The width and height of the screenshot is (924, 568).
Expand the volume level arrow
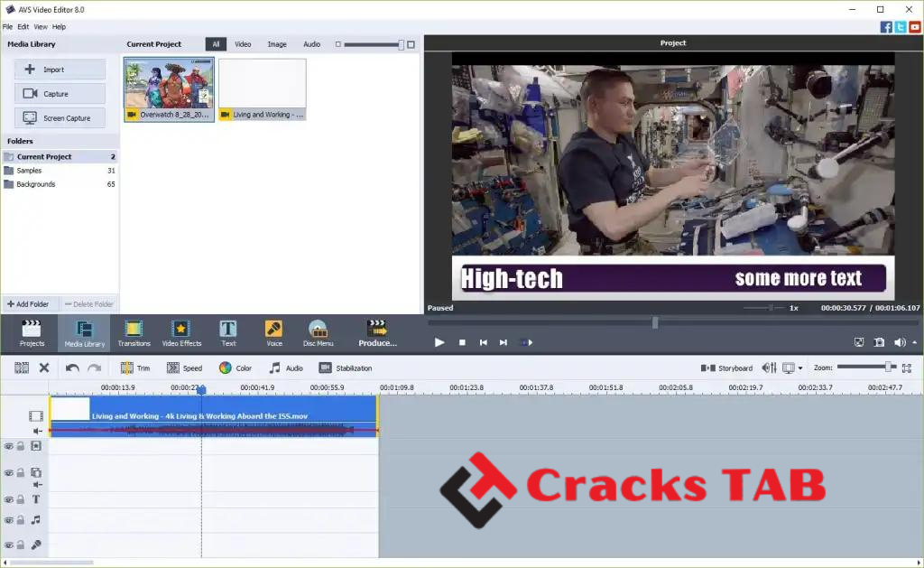915,342
